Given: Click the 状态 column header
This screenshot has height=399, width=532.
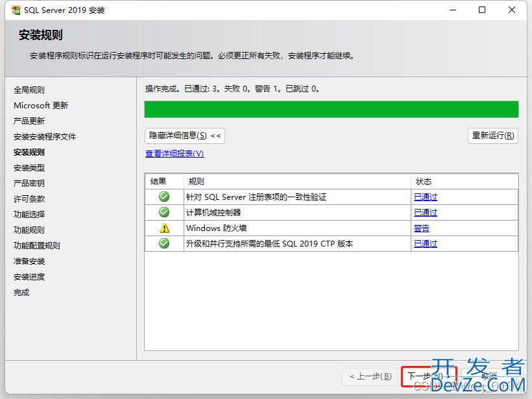Looking at the screenshot, I should (465, 182).
